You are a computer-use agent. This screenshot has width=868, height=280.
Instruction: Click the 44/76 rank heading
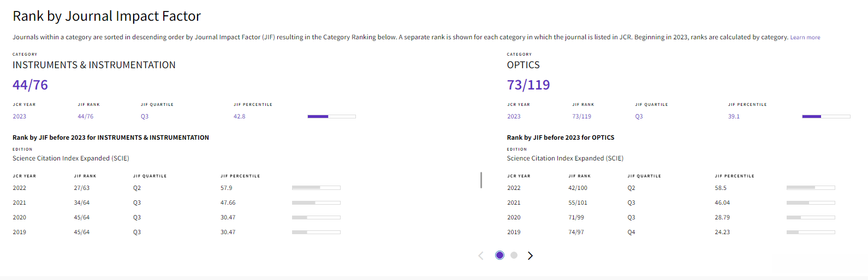[x=31, y=85]
